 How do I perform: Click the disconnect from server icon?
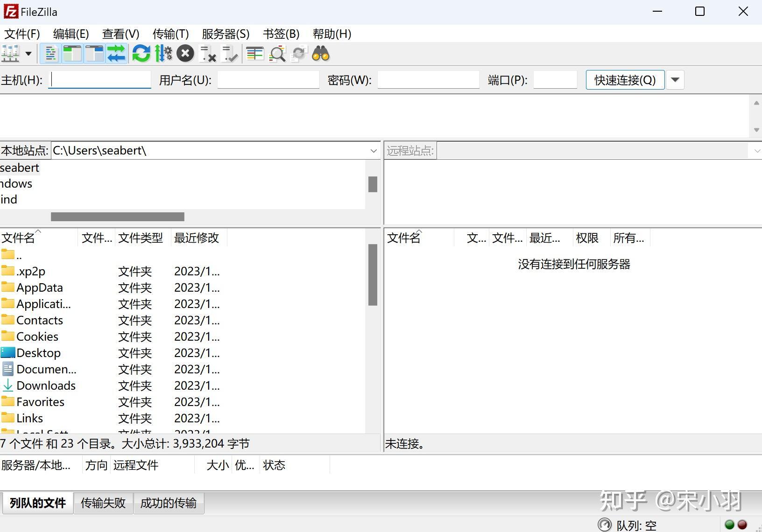click(x=207, y=54)
